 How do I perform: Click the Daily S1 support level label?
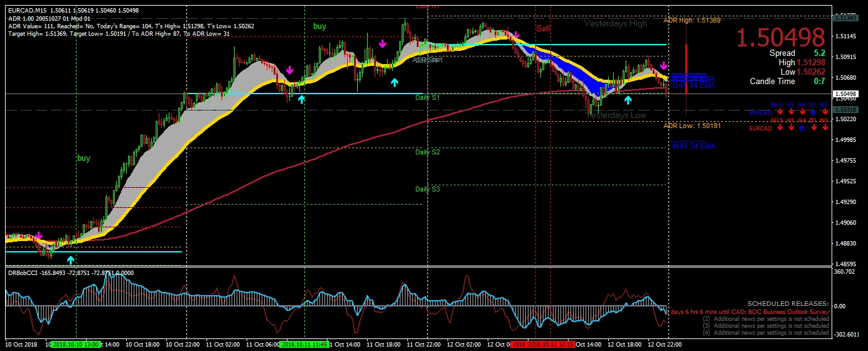(x=427, y=98)
